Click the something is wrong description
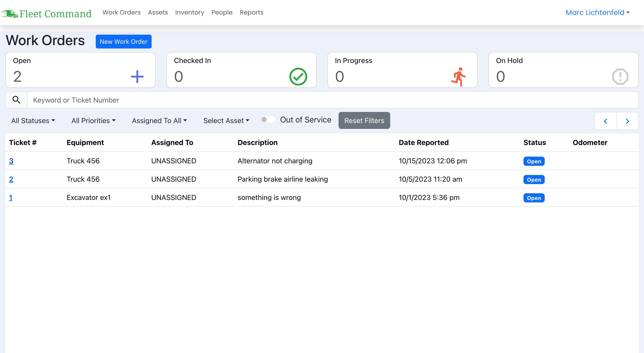The height and width of the screenshot is (353, 644). (269, 198)
